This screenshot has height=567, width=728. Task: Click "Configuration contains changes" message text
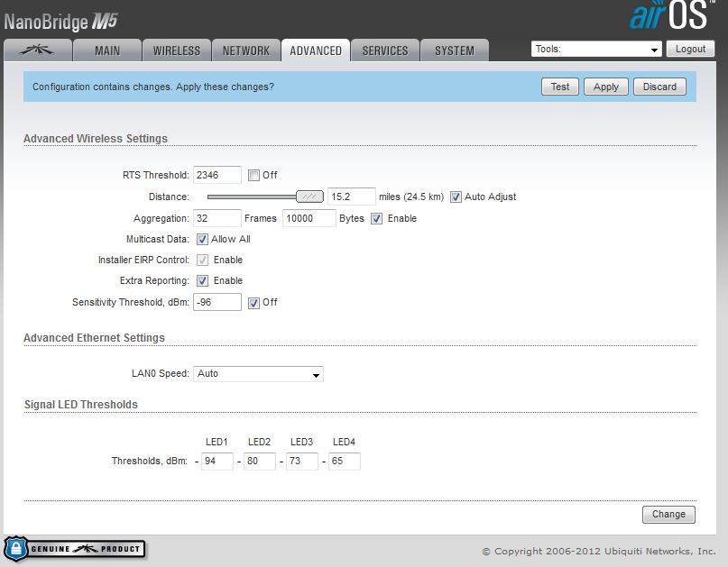[x=153, y=87]
